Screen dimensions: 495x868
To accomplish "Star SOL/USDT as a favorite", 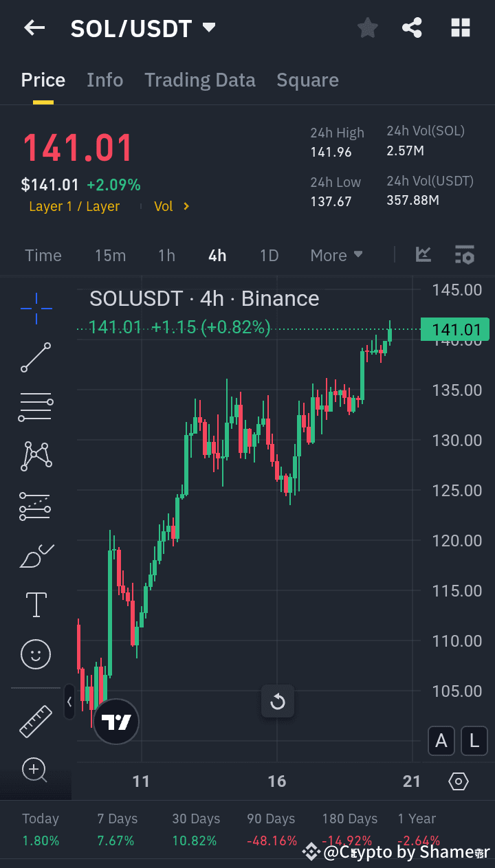I will (x=367, y=27).
